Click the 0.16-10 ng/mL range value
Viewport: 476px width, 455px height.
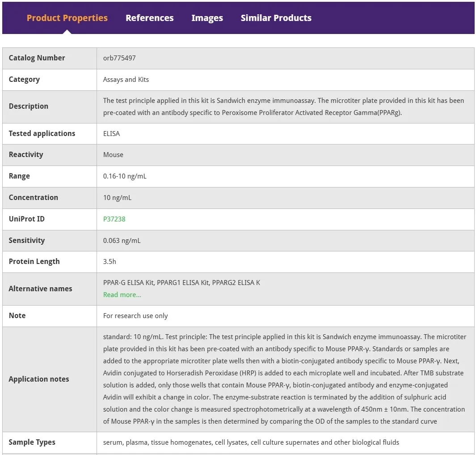point(125,176)
